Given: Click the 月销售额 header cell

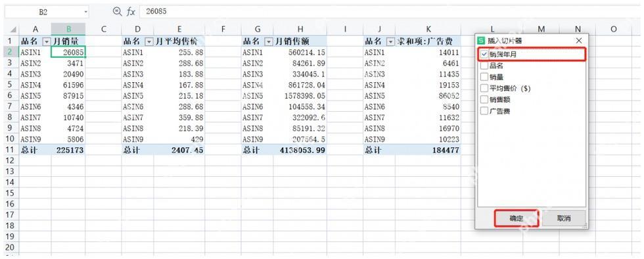Looking at the screenshot, I should coord(300,41).
